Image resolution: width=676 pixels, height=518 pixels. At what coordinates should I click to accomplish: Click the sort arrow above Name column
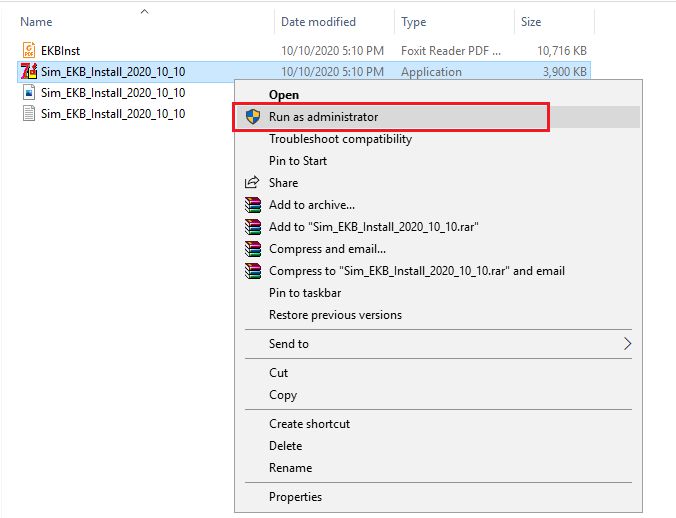click(144, 12)
